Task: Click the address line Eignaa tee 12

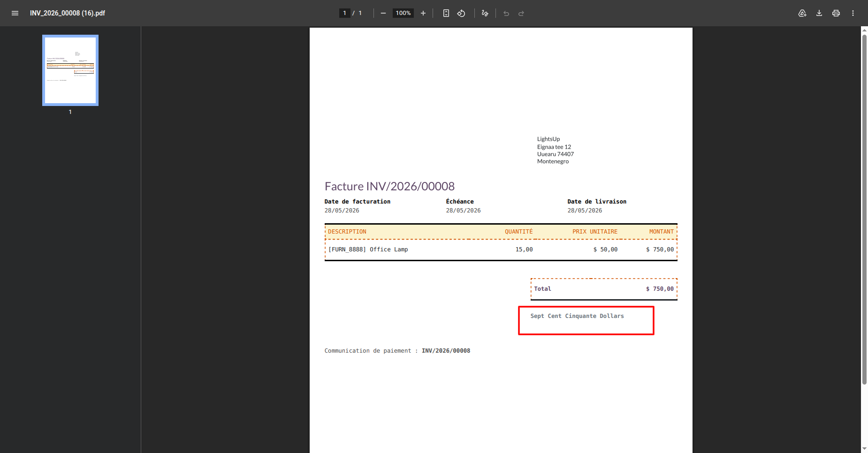Action: (x=554, y=147)
